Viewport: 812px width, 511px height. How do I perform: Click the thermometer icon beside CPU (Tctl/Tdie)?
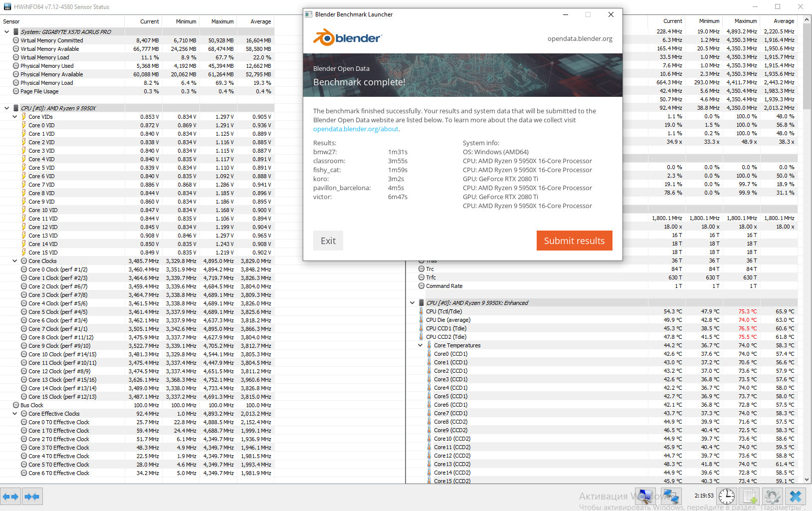421,311
